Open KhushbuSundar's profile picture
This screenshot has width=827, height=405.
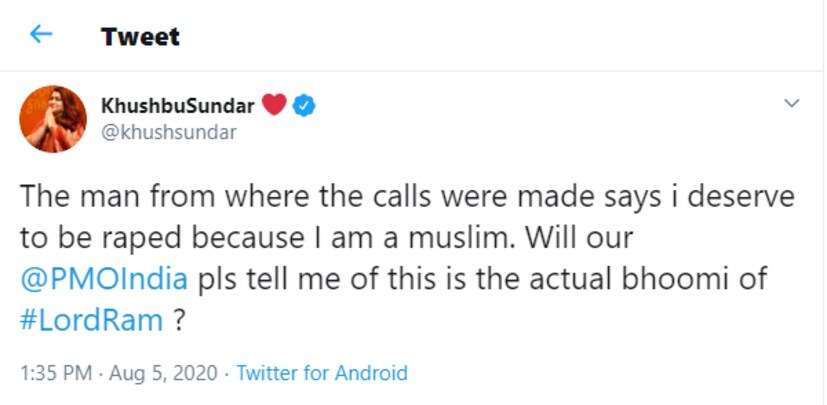coord(53,118)
